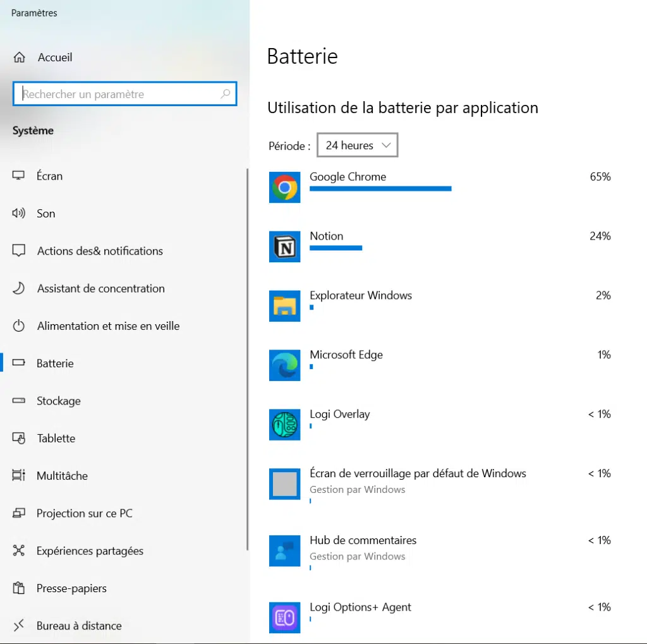Click the Écran monitor icon
Viewport: 647px width, 644px height.
[x=18, y=176]
